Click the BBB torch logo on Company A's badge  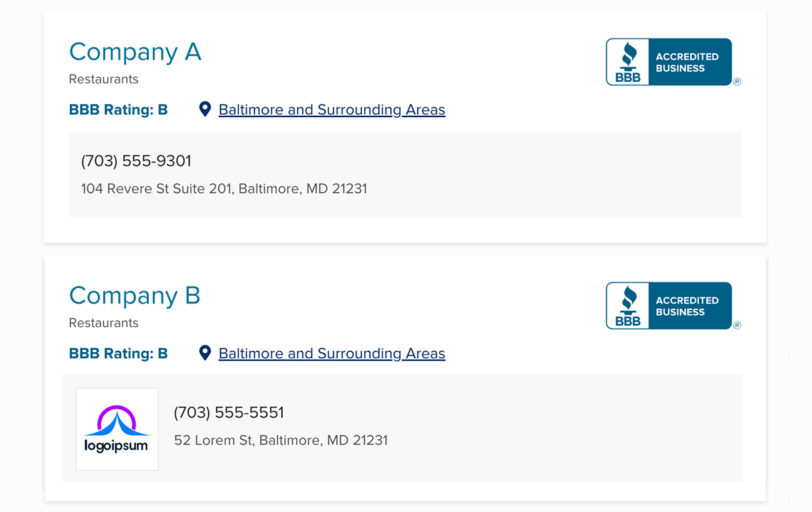click(x=628, y=62)
